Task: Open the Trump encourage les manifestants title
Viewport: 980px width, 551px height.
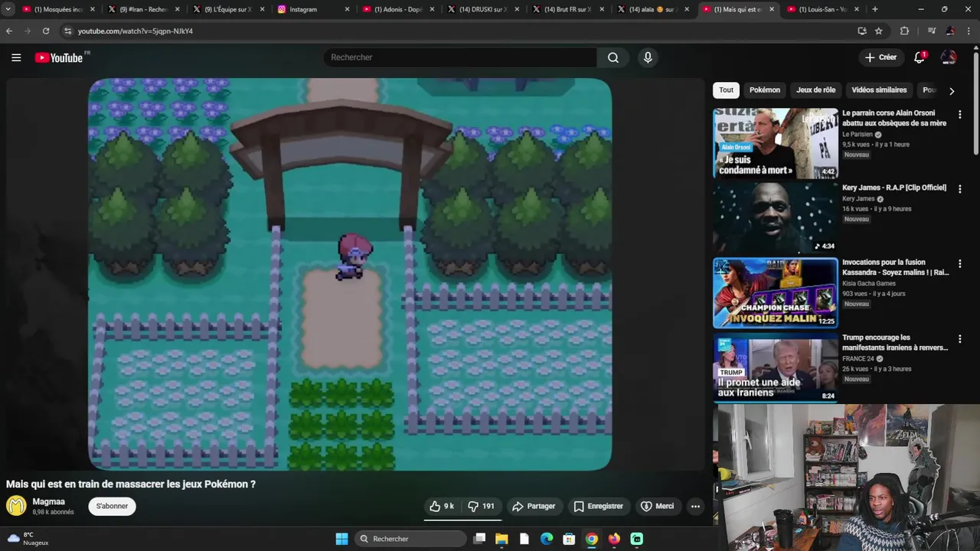Action: coord(895,342)
